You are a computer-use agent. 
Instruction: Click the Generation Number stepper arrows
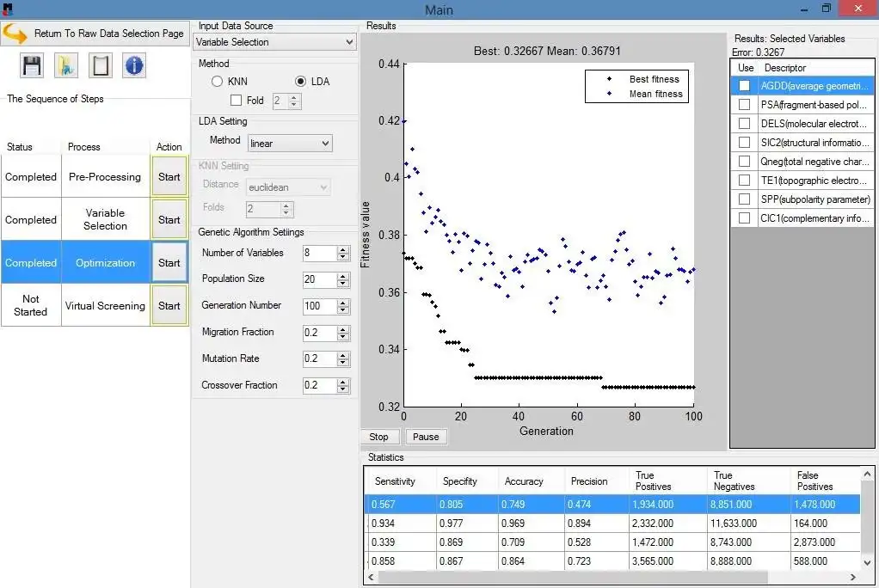click(x=343, y=306)
